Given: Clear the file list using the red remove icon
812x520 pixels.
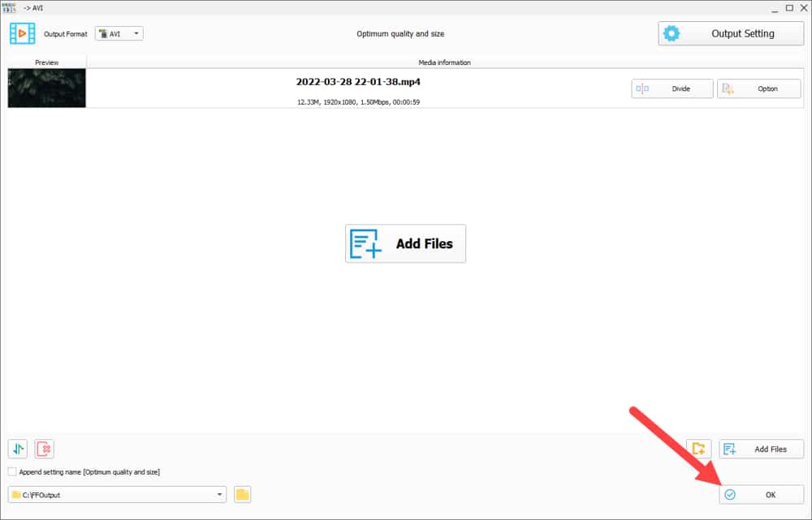Looking at the screenshot, I should point(45,449).
